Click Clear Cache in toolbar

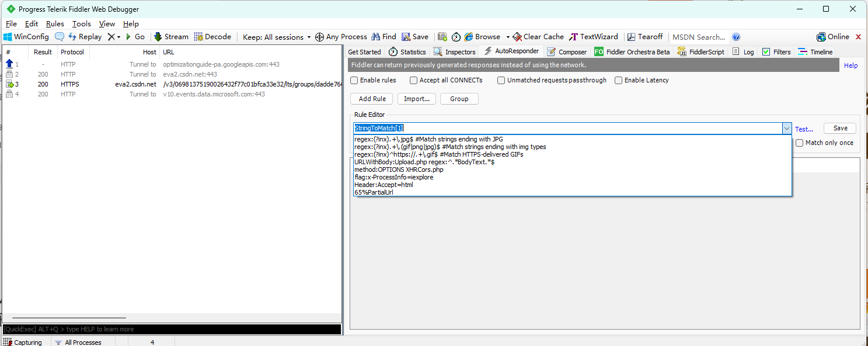click(x=538, y=37)
